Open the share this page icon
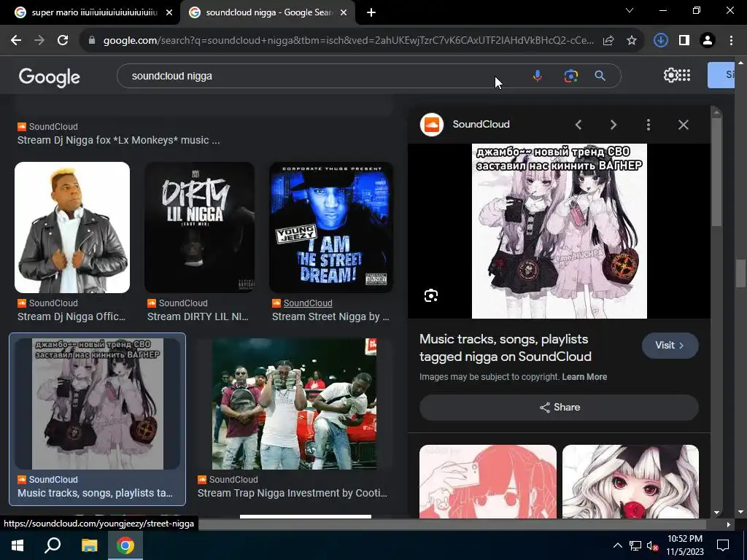The image size is (747, 560). [608, 41]
